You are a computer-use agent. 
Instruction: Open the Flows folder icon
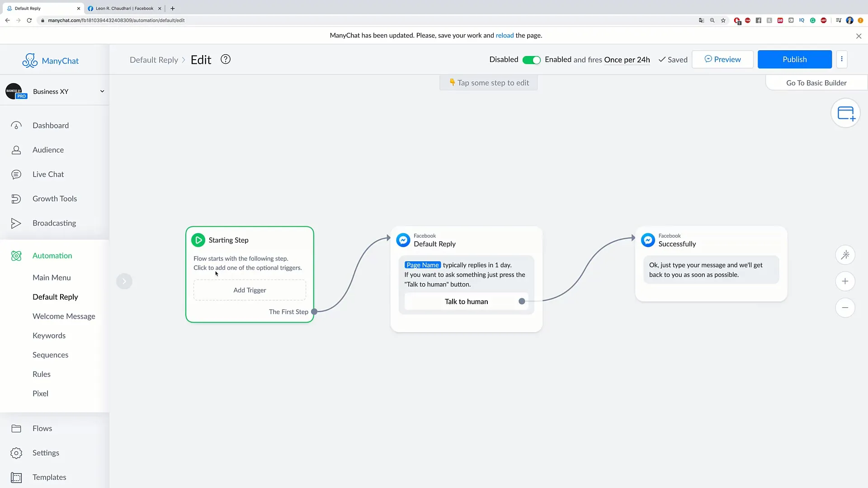click(x=16, y=428)
